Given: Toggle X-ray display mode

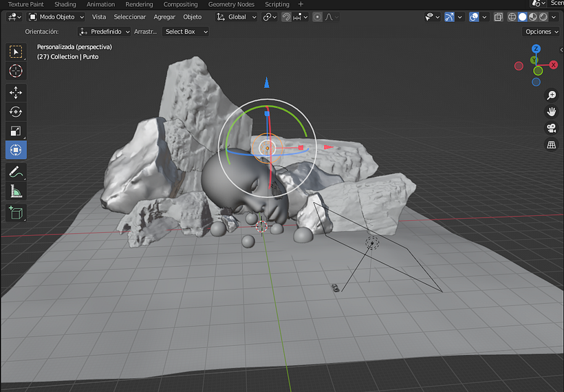Looking at the screenshot, I should tap(499, 17).
